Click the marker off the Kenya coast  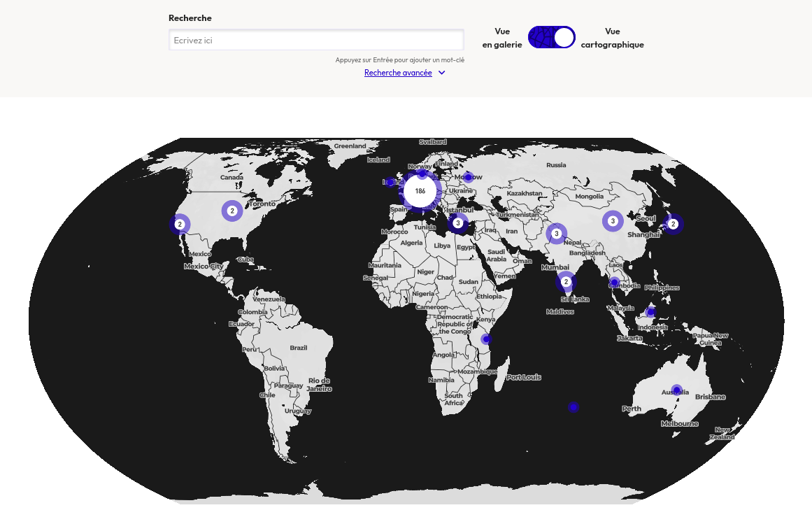[x=485, y=339]
